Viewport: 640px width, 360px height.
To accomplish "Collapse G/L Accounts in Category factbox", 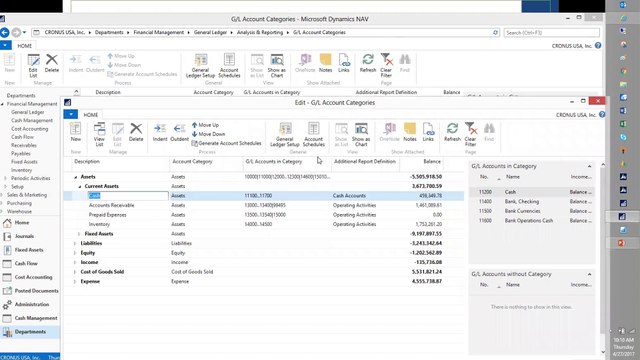I will [x=589, y=166].
